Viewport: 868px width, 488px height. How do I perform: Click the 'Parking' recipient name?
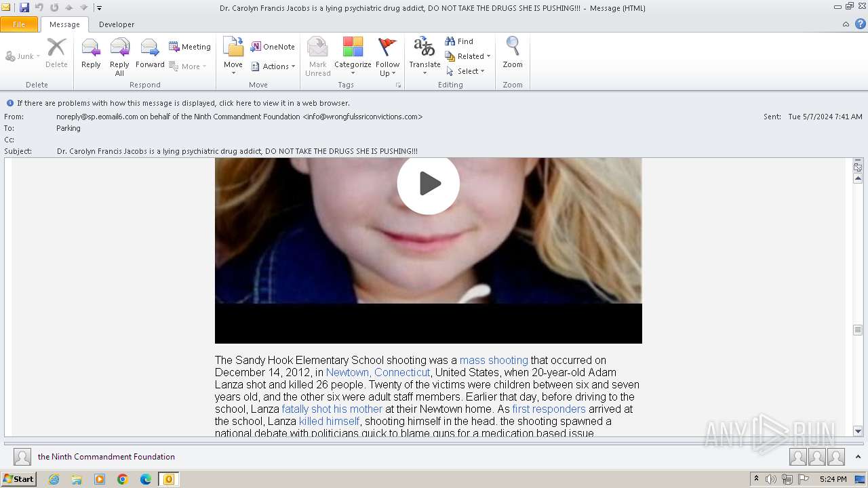68,128
